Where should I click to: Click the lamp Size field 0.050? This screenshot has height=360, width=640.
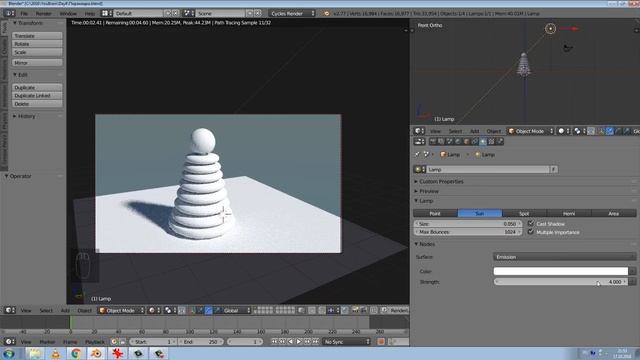467,224
